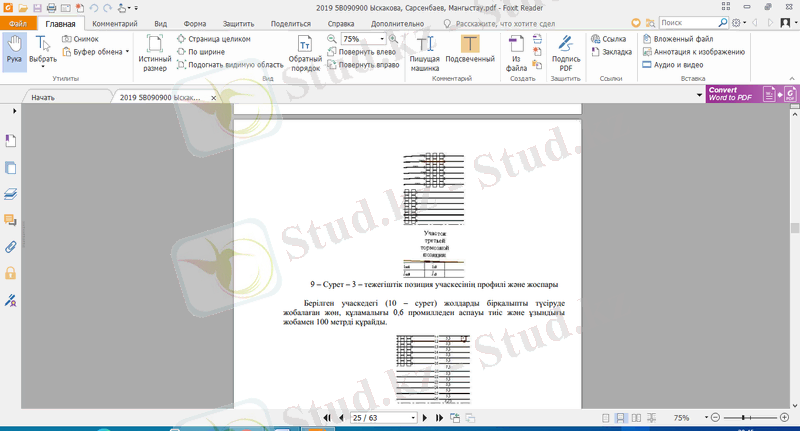This screenshot has height=431, width=800.
Task: Open the Layers panel in the sidebar
Action: (11, 192)
